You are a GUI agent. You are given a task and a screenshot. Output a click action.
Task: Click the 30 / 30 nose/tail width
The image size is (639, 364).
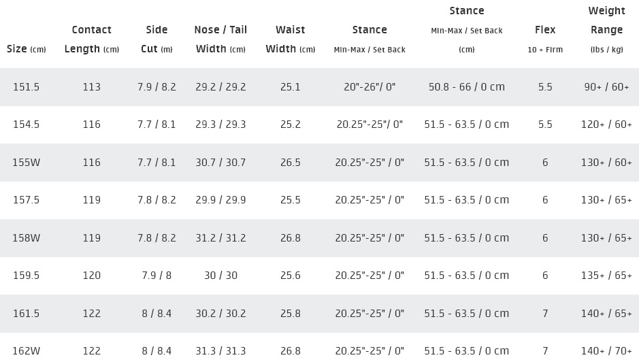tap(220, 276)
